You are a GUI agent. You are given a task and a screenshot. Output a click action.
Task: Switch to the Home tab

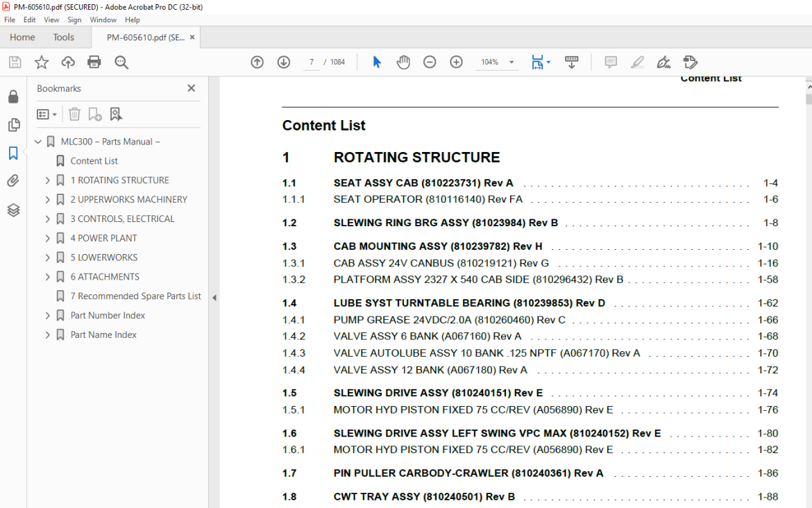[22, 37]
